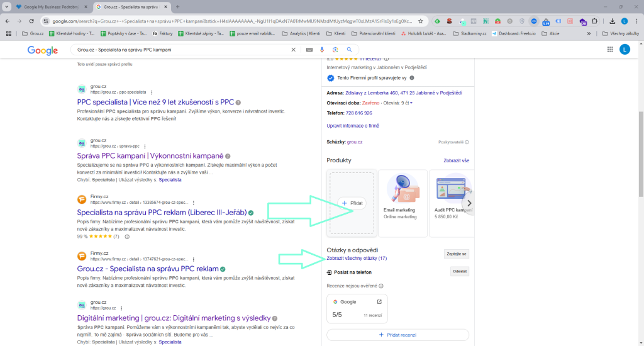The width and height of the screenshot is (644, 346).
Task: Open Specialista na správu PPC reklam (Liberec) result
Action: (162, 213)
